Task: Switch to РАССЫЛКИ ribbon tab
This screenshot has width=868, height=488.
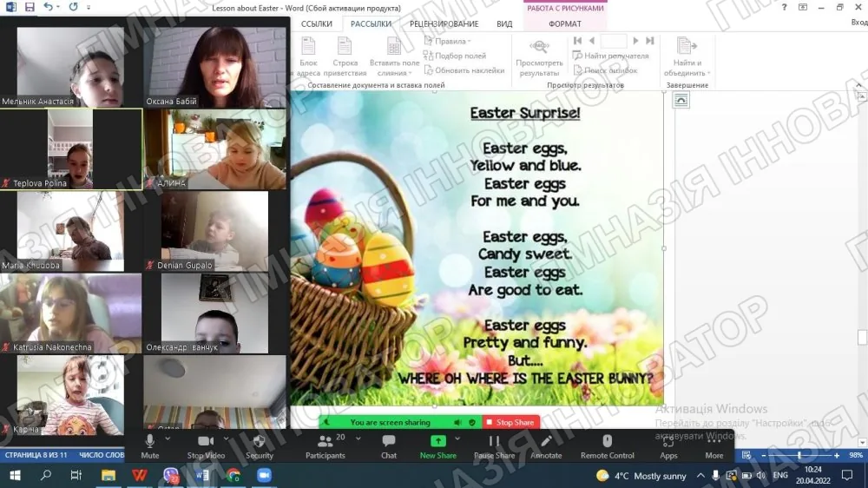Action: (371, 23)
